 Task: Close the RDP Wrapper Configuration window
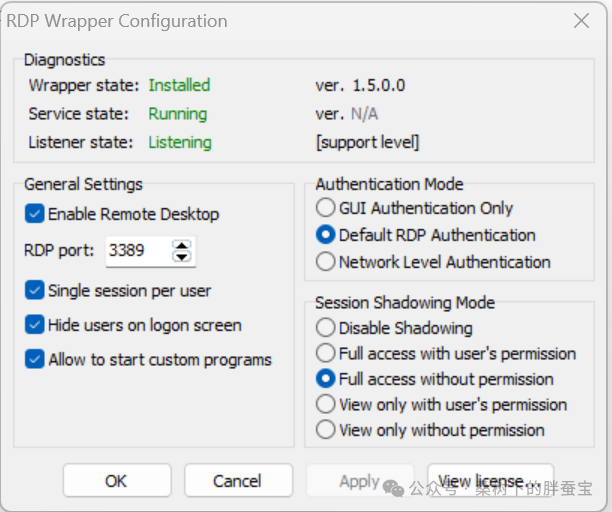[581, 20]
